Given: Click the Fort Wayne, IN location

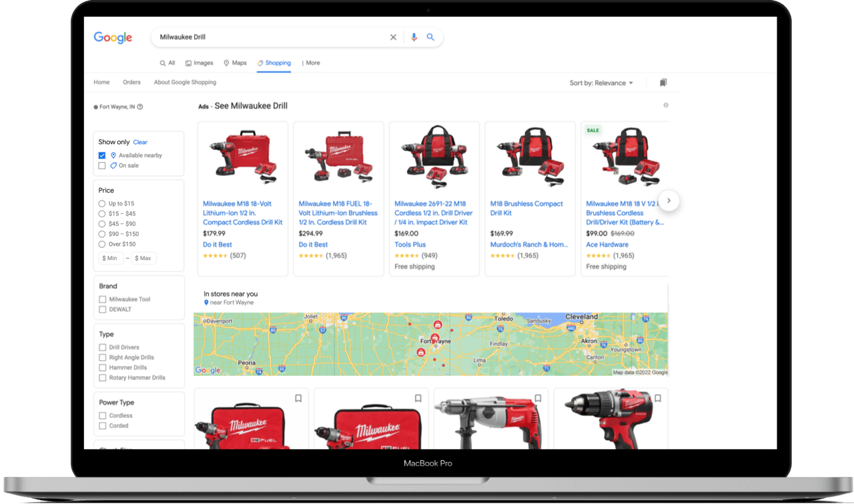Looking at the screenshot, I should [117, 107].
